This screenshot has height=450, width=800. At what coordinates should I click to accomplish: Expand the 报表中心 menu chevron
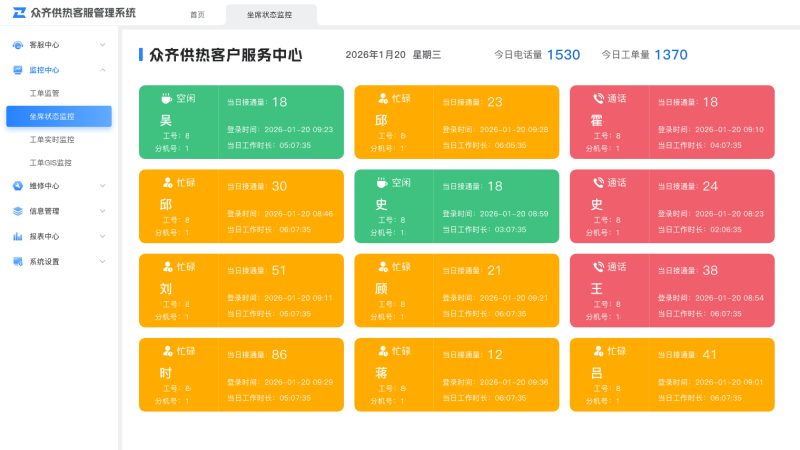pos(103,236)
